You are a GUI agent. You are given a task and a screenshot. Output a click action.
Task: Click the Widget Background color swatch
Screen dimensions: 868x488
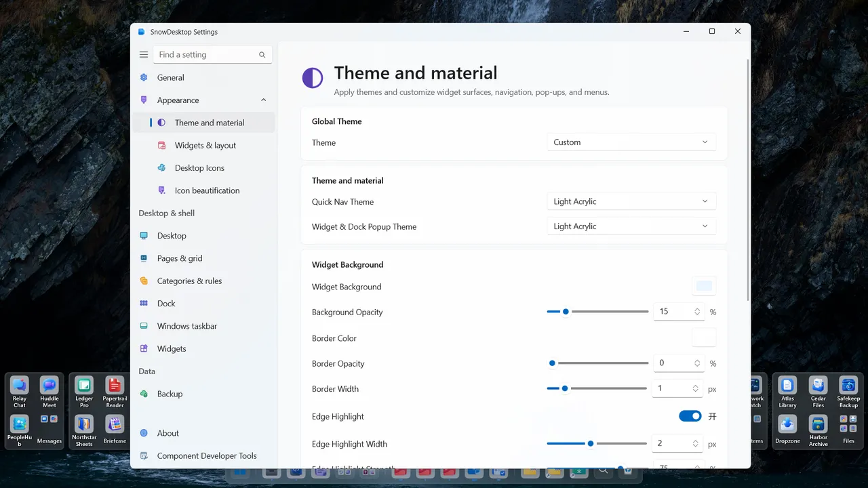point(704,287)
